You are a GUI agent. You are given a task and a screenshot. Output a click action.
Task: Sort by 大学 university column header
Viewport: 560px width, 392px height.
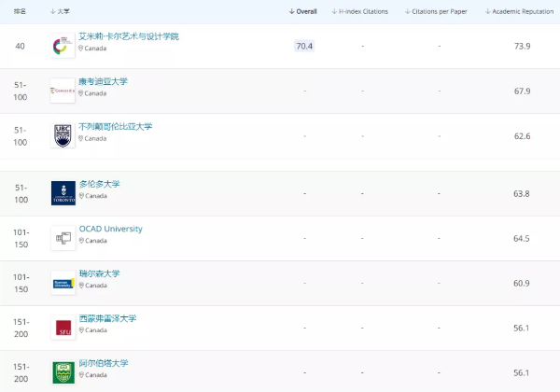(60, 11)
